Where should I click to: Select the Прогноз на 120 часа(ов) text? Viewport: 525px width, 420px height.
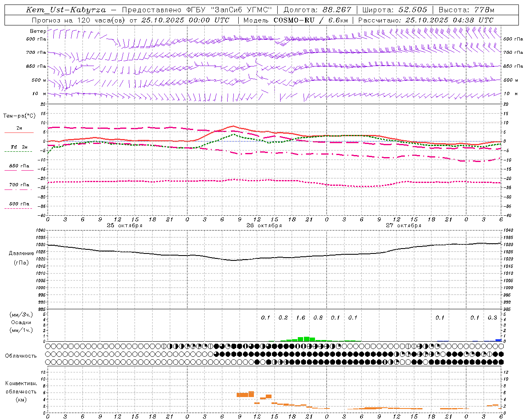coord(79,20)
